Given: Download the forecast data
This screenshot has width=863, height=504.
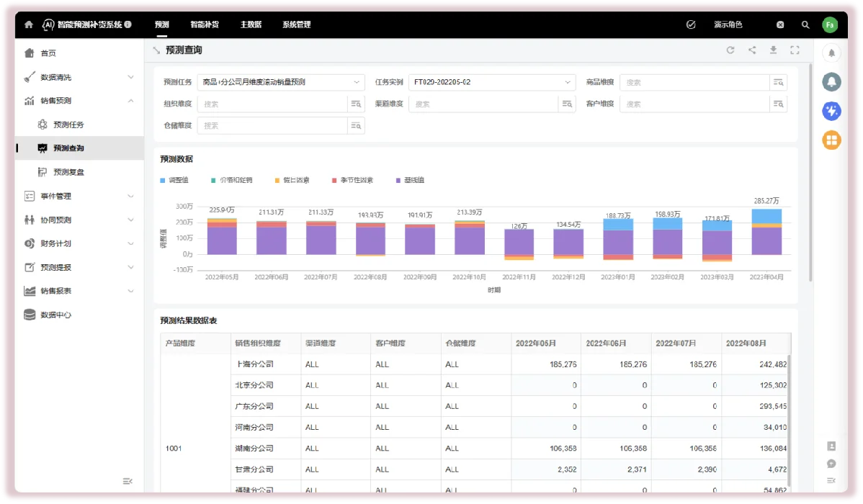Looking at the screenshot, I should [x=774, y=50].
